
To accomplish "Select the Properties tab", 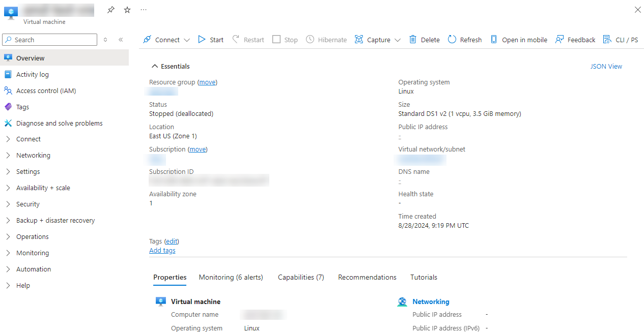I will tap(170, 277).
